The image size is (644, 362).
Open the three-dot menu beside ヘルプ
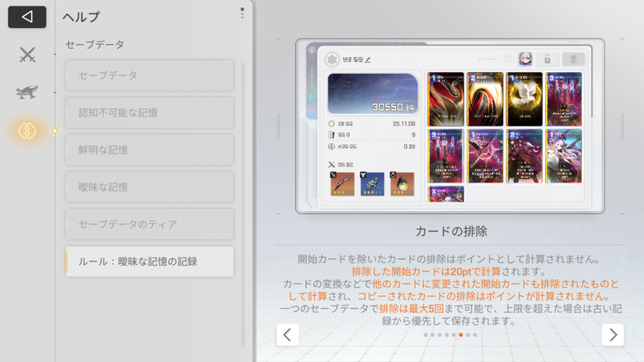coord(242,13)
